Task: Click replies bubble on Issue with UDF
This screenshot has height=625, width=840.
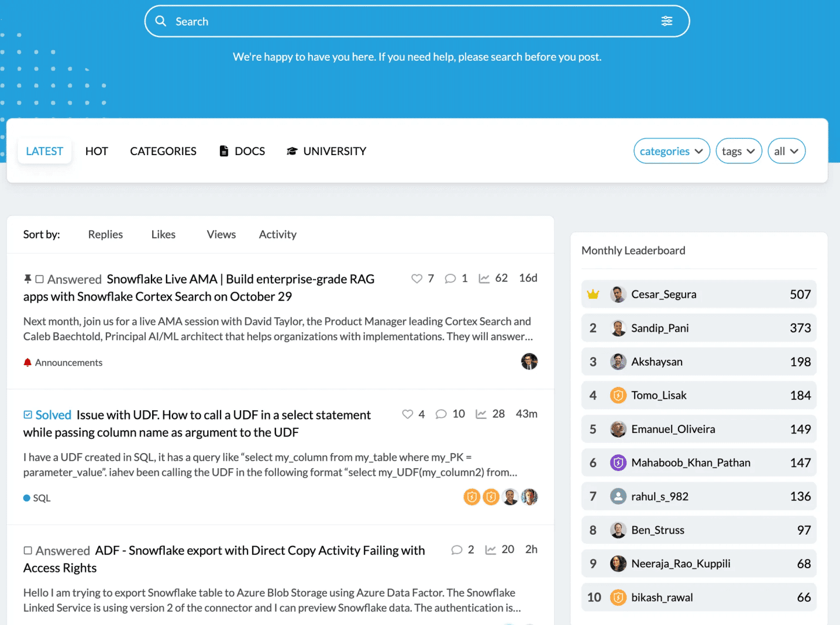Action: (441, 414)
